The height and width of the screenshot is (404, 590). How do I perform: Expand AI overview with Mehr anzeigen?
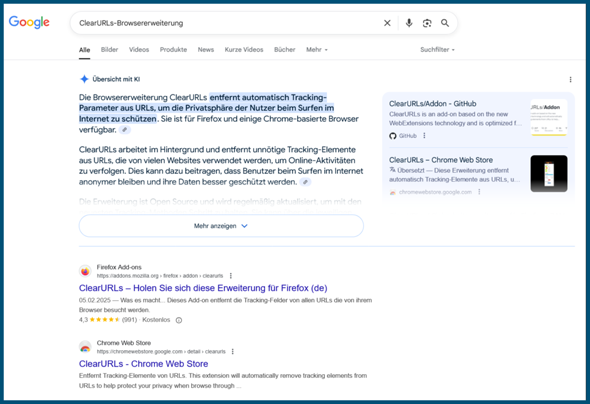[x=221, y=226]
